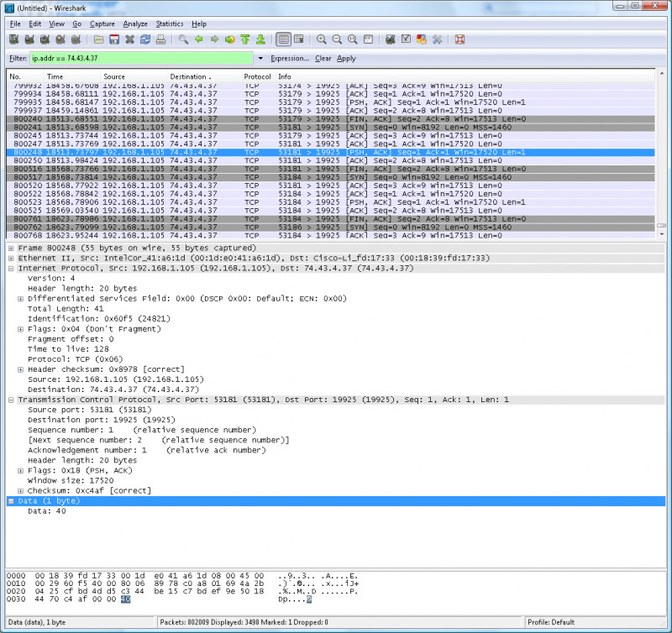672x633 pixels.
Task: Sort by the No. column header
Action: coord(25,76)
